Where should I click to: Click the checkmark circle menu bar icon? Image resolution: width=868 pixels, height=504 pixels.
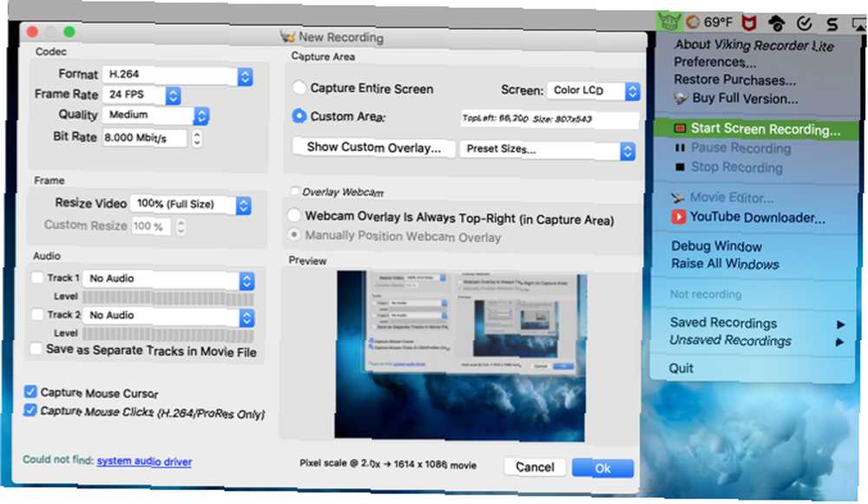tap(804, 23)
